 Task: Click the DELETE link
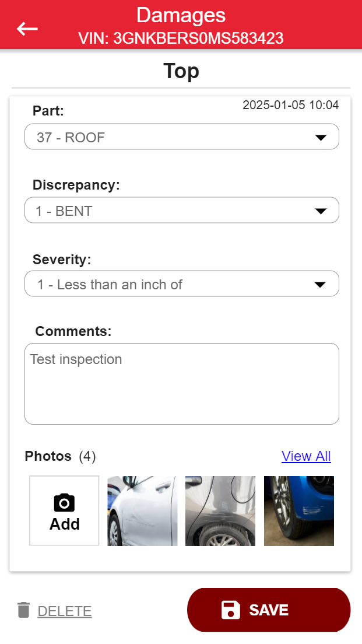click(65, 611)
